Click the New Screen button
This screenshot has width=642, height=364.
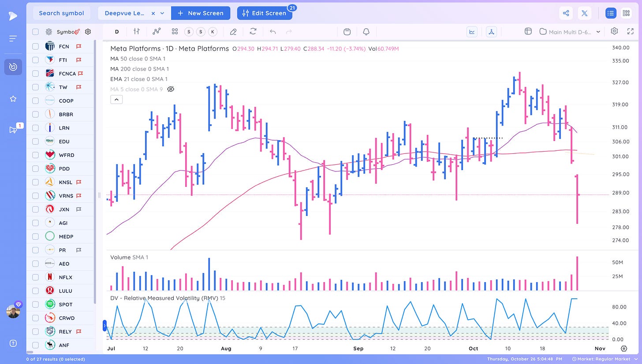[x=201, y=13]
